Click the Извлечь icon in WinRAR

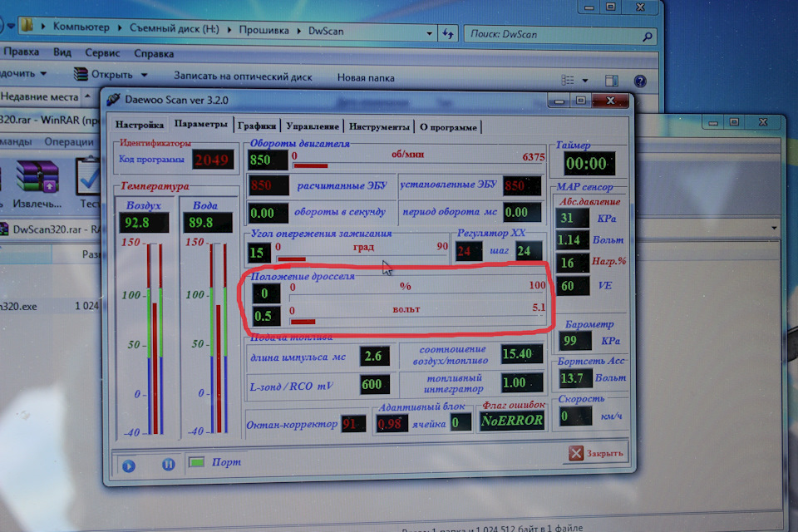click(x=37, y=177)
